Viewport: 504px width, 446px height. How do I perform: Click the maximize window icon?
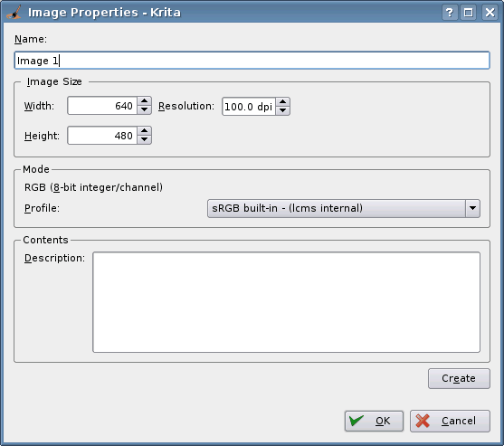[469, 13]
